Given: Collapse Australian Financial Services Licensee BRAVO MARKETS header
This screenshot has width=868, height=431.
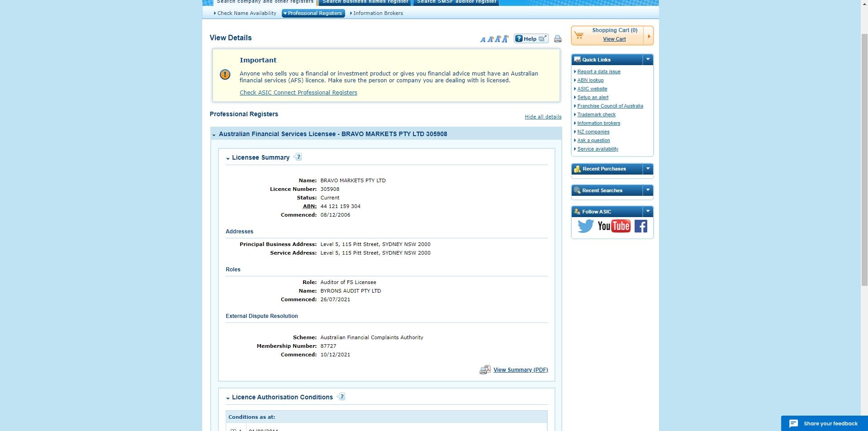Looking at the screenshot, I should point(214,135).
